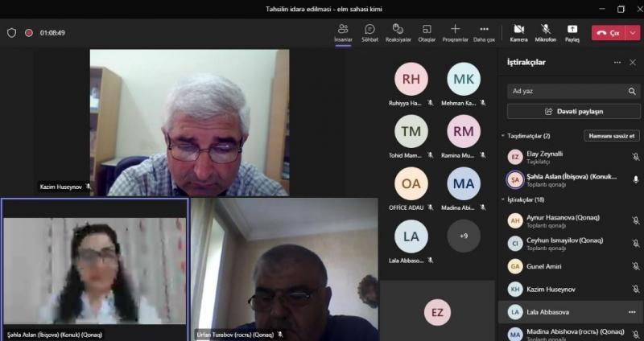
Task: Click EZ avatar beside Elay Zeynalli
Action: point(515,157)
